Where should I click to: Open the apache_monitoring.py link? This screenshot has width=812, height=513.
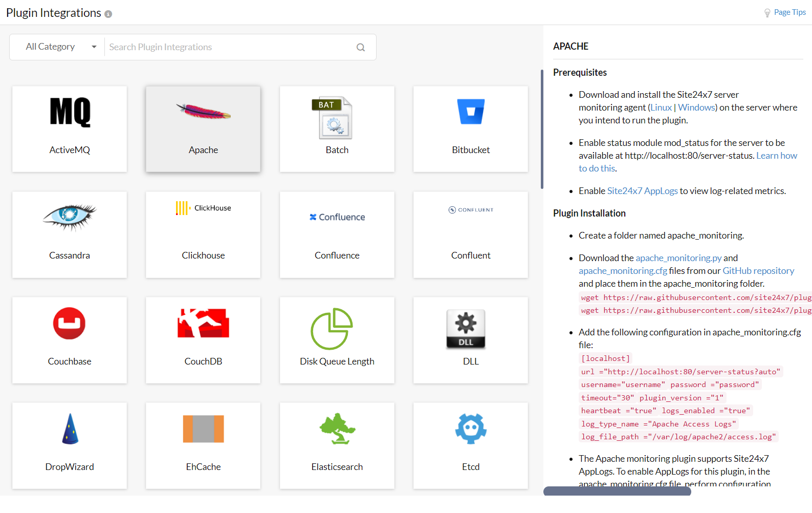coord(678,258)
